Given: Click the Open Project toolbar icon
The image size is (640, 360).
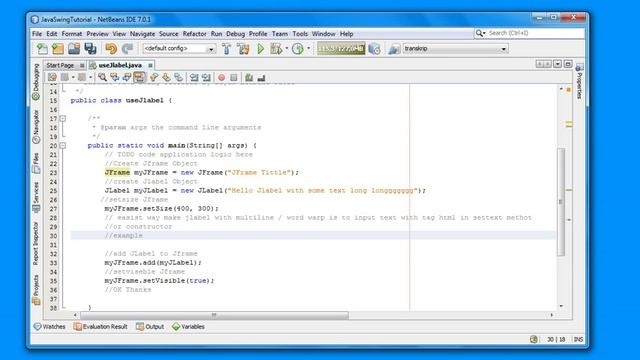Looking at the screenshot, I should click(74, 49).
